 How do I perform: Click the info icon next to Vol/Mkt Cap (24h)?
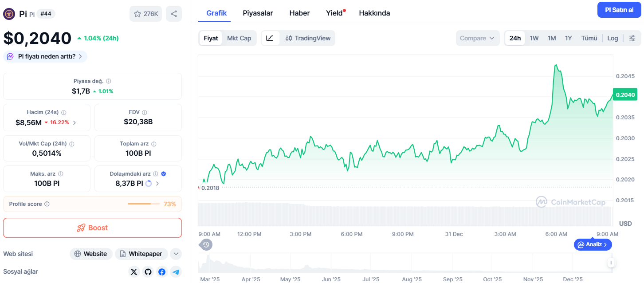72,144
